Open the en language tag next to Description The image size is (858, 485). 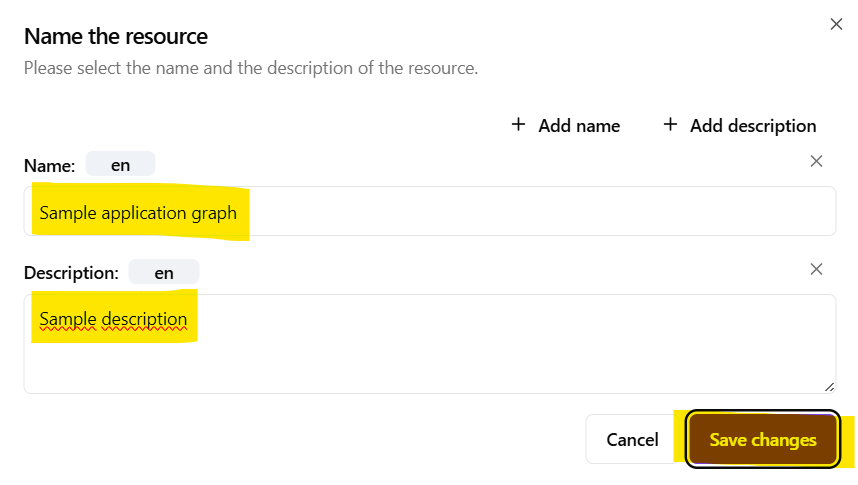click(x=164, y=272)
